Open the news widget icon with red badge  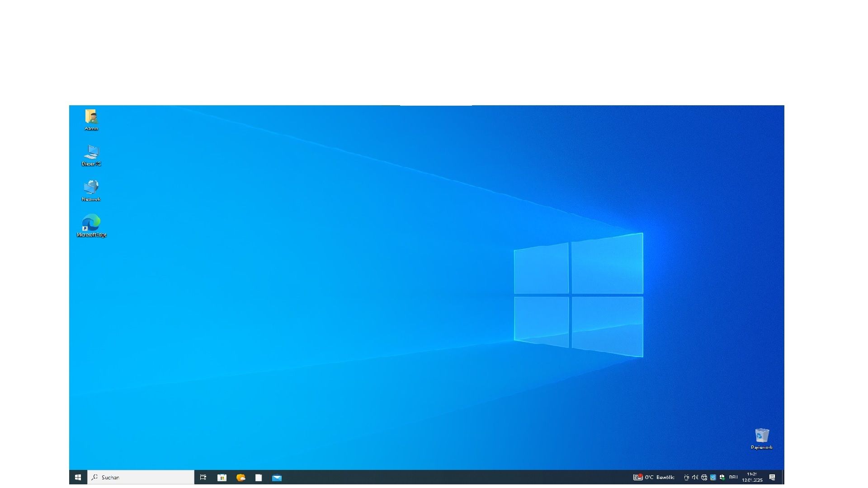point(638,477)
